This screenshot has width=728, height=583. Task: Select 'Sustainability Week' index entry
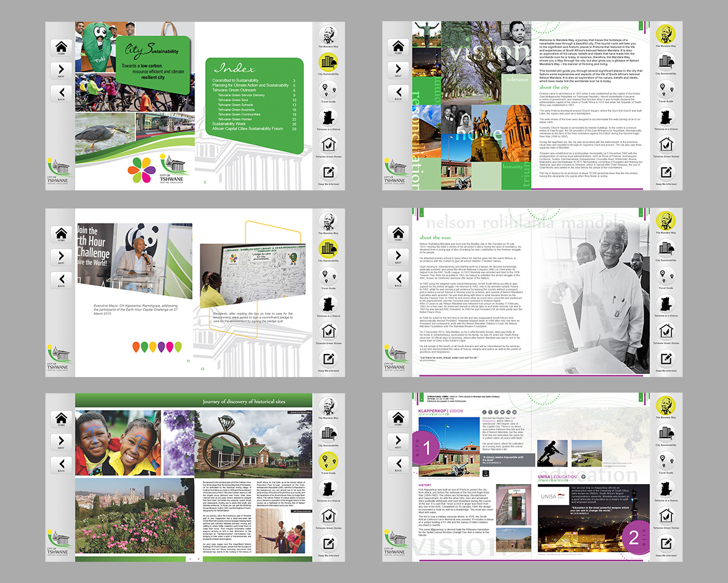[x=234, y=124]
